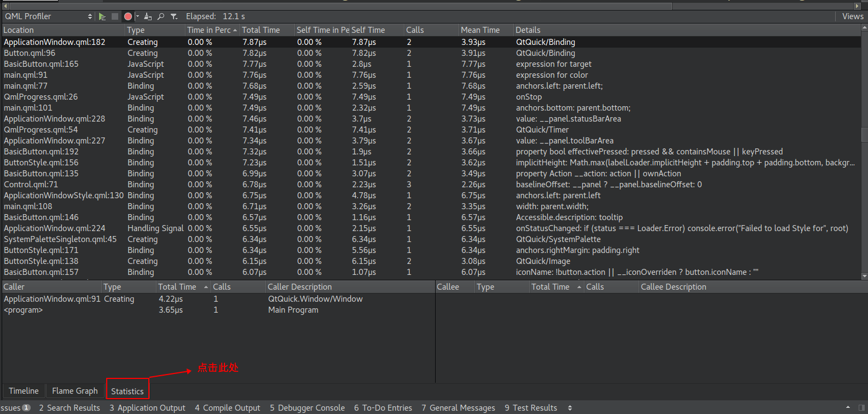This screenshot has height=414, width=868.
Task: Select the ApplicationWindow.qml:227 row
Action: pos(431,141)
